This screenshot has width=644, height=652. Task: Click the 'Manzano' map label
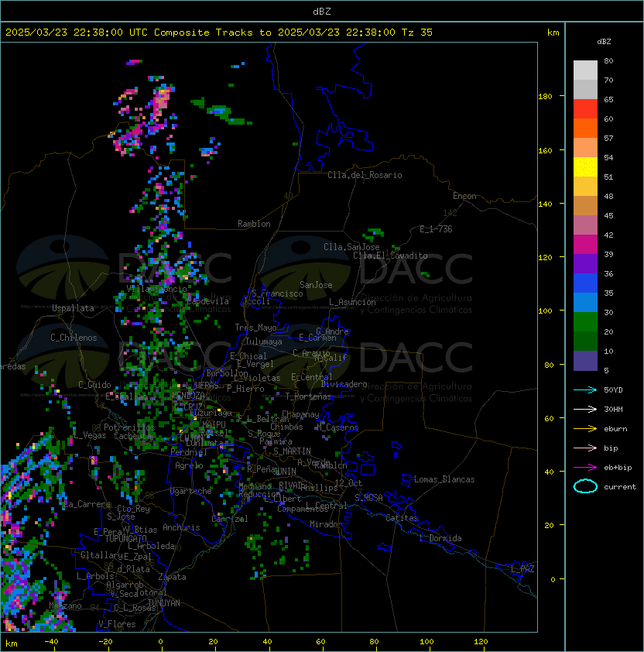pos(65,606)
